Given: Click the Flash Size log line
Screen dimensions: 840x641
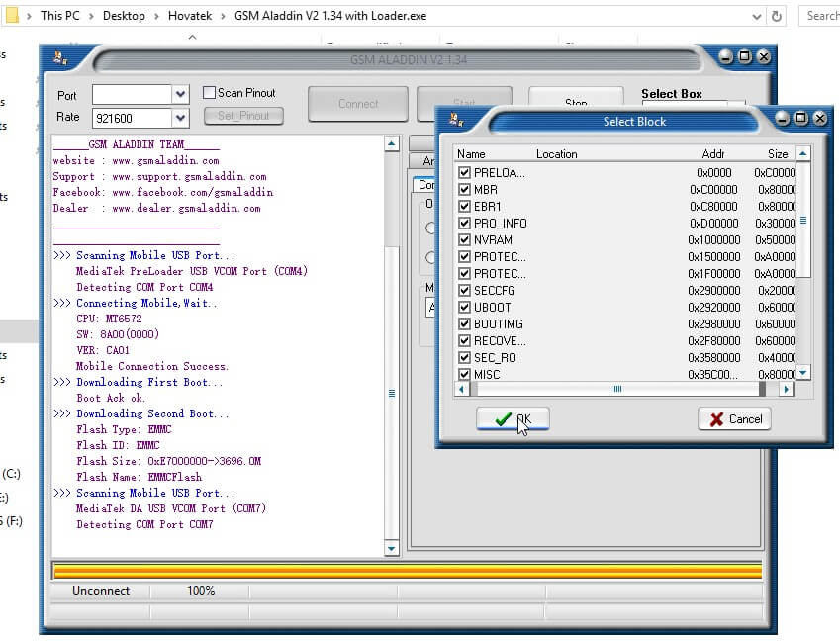Looking at the screenshot, I should pyautogui.click(x=169, y=461).
